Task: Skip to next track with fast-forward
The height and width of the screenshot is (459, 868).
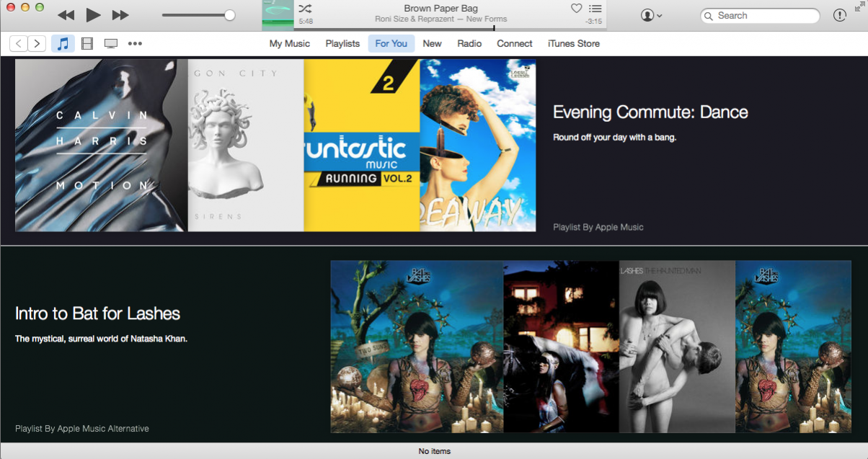Action: 120,15
